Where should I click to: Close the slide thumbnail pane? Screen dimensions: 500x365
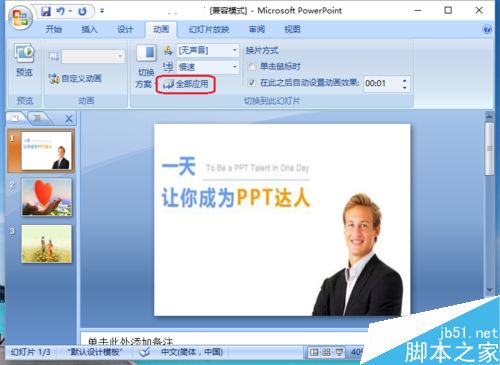pos(69,118)
